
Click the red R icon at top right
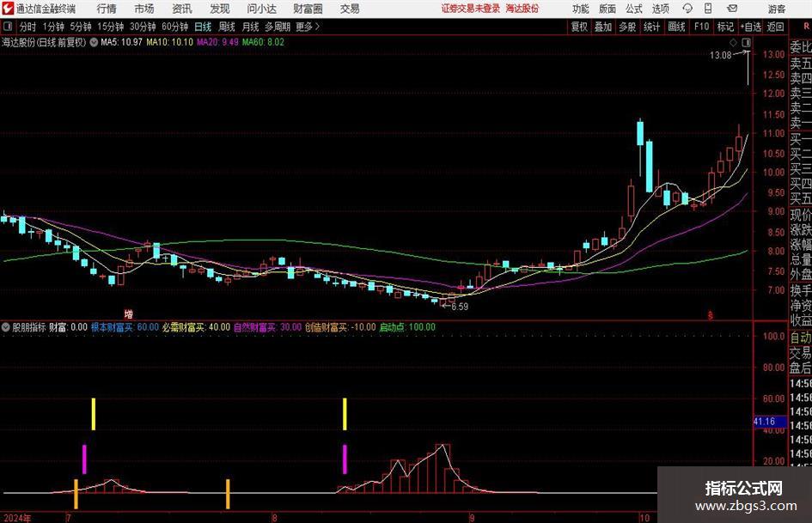[x=806, y=27]
